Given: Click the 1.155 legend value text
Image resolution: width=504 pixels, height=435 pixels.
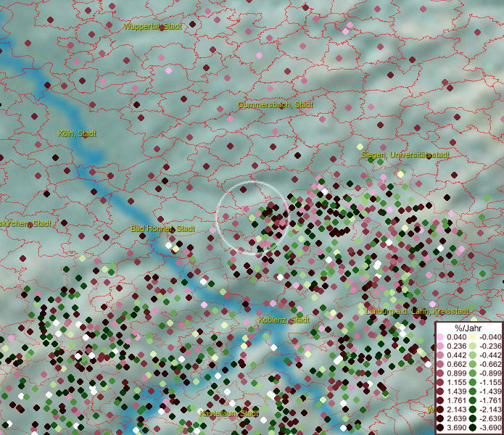Looking at the screenshot, I should [456, 382].
